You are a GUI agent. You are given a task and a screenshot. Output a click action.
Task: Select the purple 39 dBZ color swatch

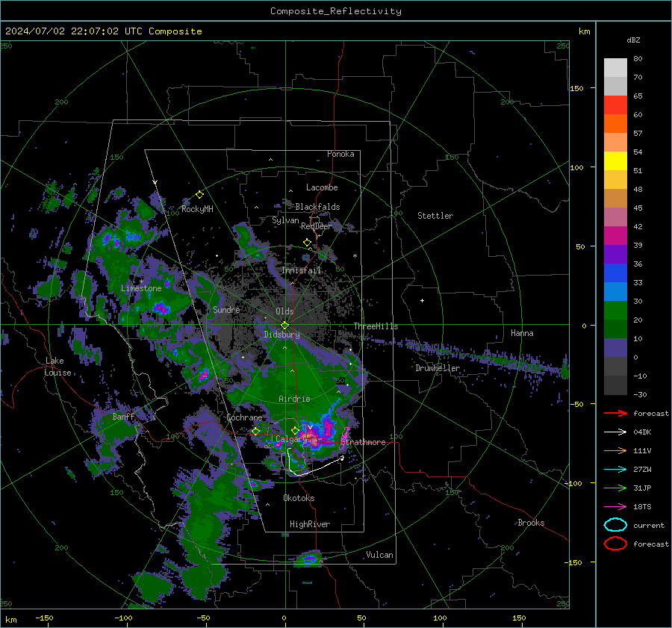[x=615, y=254]
